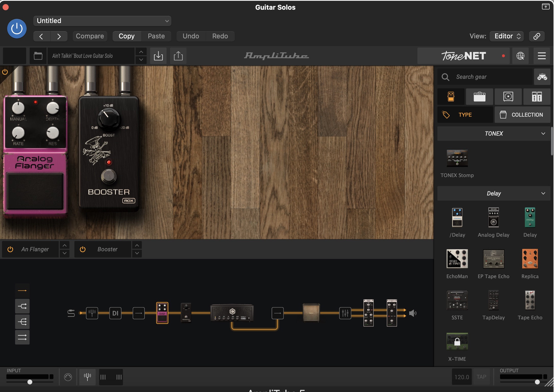Select the cabinet speaker gear tab
Viewport: 554px width, 392px height.
point(508,97)
